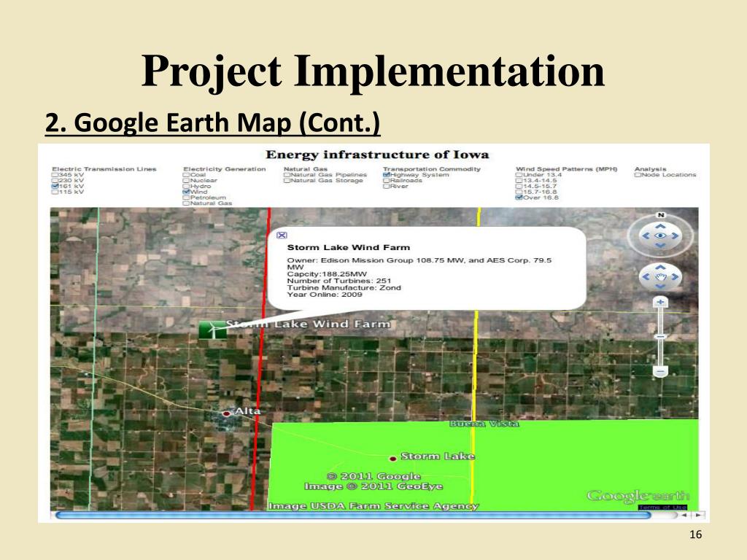This screenshot has width=747, height=560.
Task: Enable the 230 kV transmission lines checkbox
Action: [55, 181]
